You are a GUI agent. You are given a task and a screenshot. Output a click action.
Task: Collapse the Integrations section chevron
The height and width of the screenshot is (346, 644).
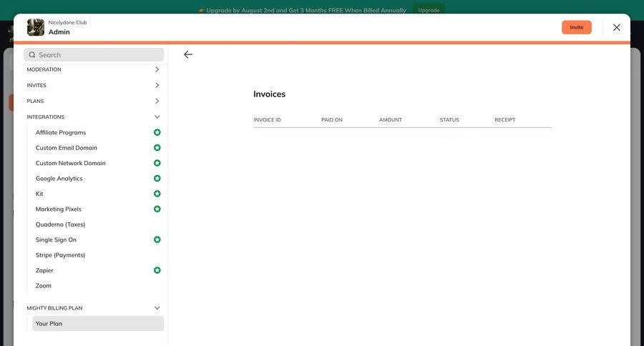point(157,117)
